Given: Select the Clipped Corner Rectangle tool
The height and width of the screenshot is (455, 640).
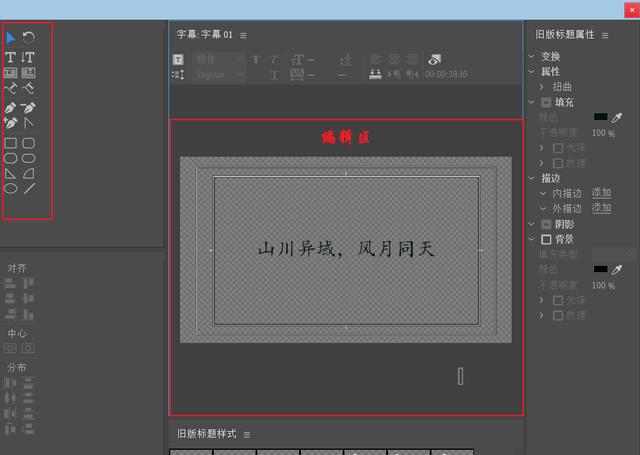Looking at the screenshot, I should pos(11,158).
